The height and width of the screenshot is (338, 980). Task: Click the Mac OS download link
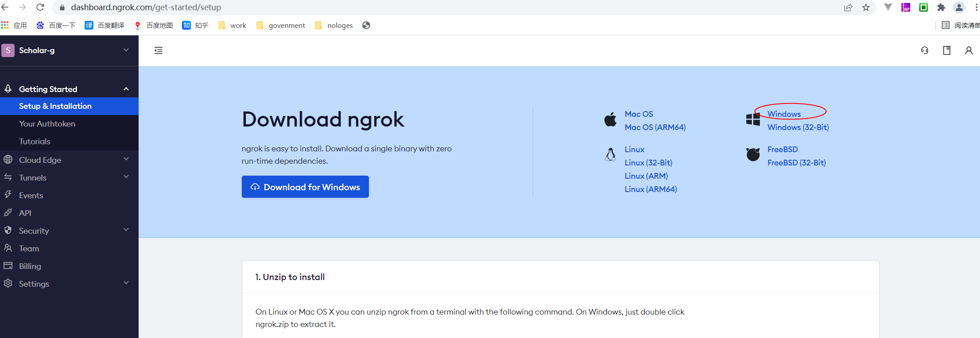(x=639, y=114)
